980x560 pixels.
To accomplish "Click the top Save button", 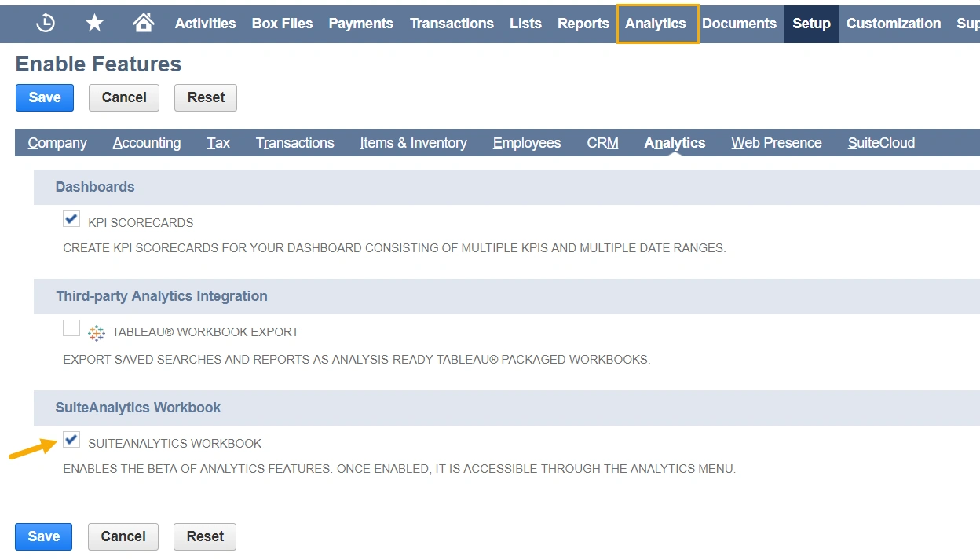I will click(45, 97).
